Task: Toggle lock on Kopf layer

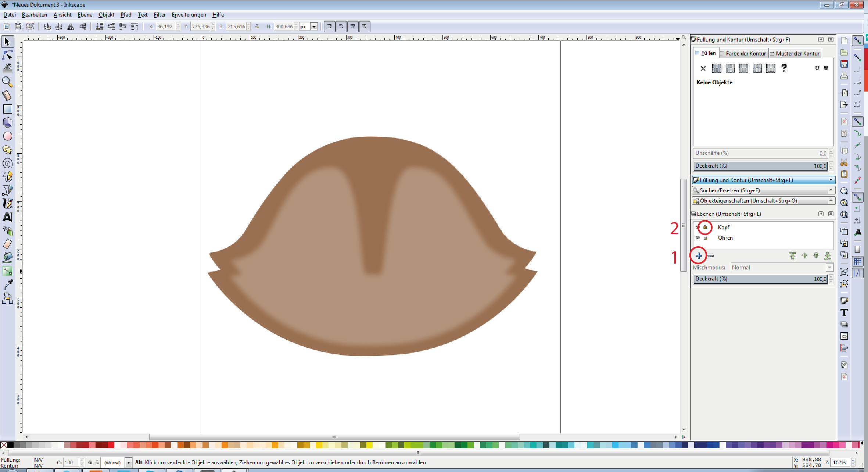Action: tap(705, 227)
